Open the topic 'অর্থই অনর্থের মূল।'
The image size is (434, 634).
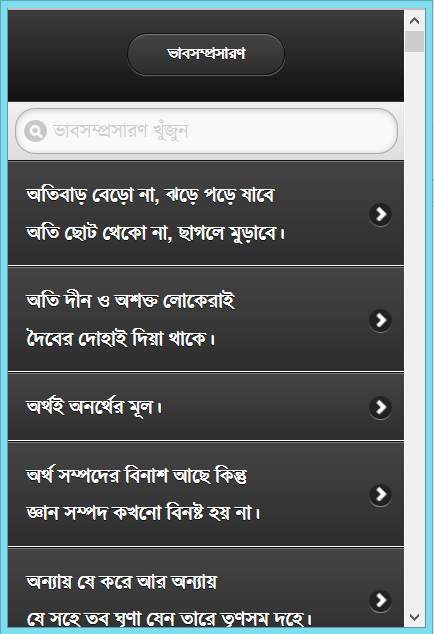click(206, 407)
